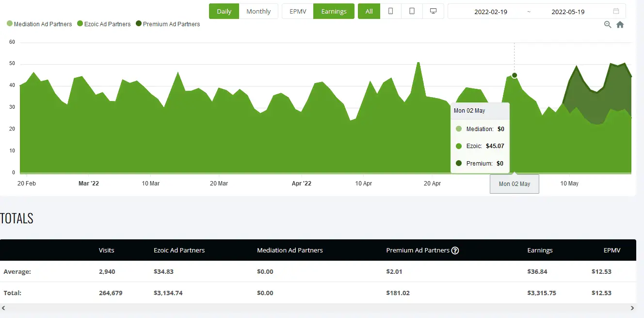Filter by desktop monitor icon
This screenshot has width=644, height=318.
[x=433, y=11]
